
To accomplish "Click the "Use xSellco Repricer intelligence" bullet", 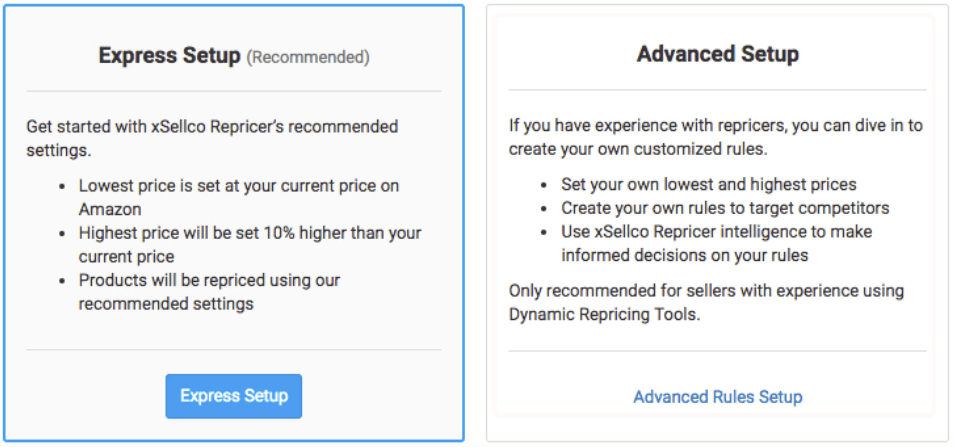I will click(x=716, y=243).
